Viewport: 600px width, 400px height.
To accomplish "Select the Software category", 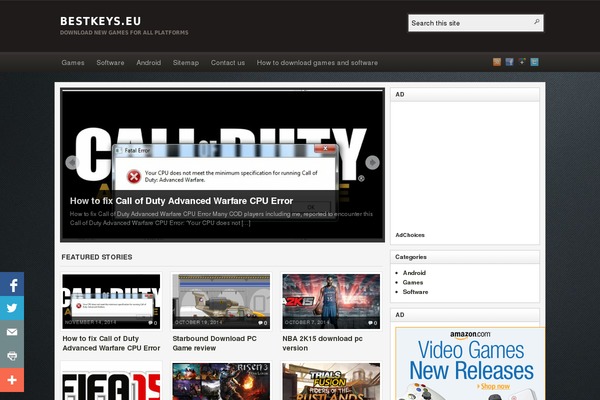I will tap(415, 292).
